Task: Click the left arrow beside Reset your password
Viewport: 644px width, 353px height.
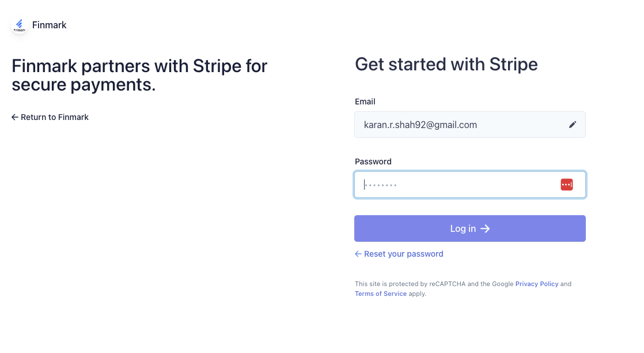Action: [x=358, y=254]
